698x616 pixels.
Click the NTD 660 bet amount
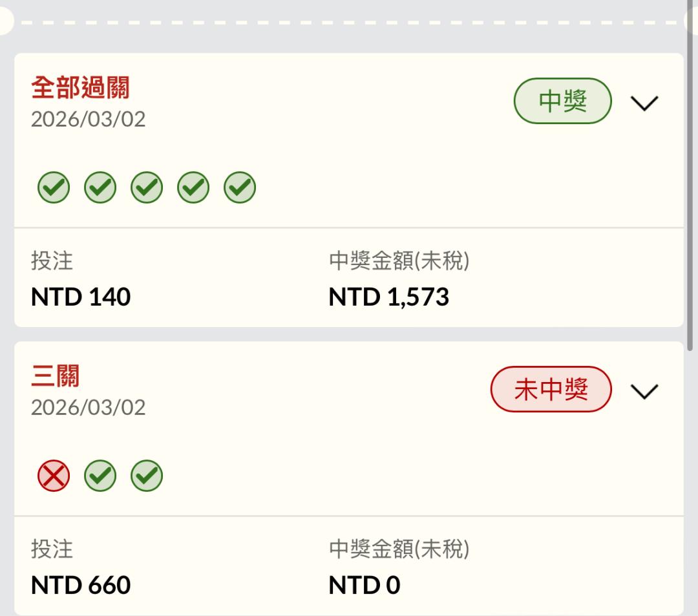(81, 586)
